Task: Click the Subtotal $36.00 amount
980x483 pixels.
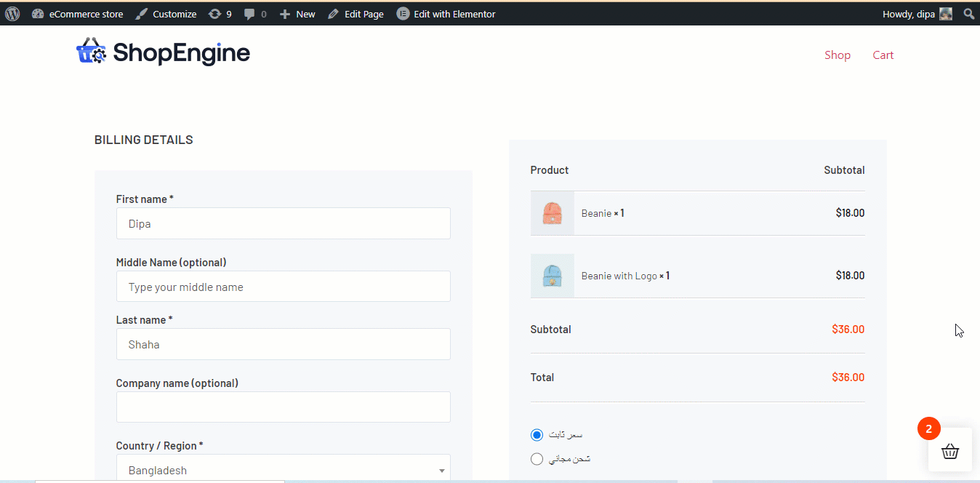Action: click(848, 330)
